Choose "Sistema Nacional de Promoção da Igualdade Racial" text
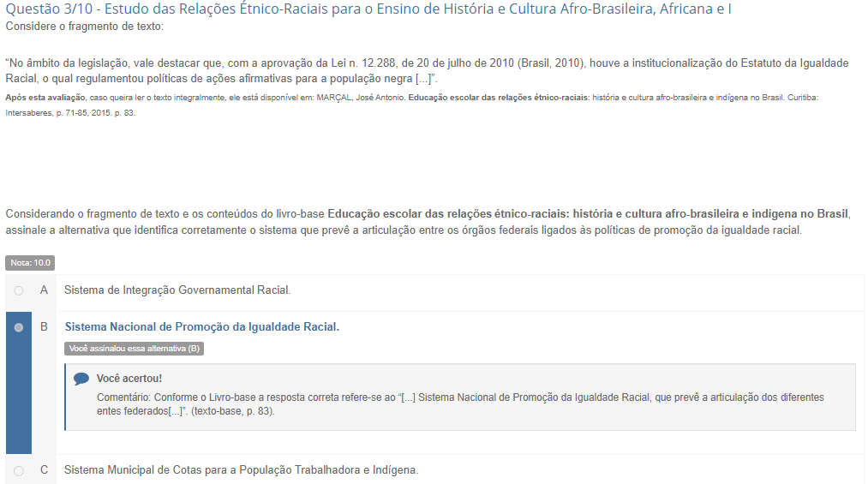The height and width of the screenshot is (484, 868). pyautogui.click(x=202, y=327)
